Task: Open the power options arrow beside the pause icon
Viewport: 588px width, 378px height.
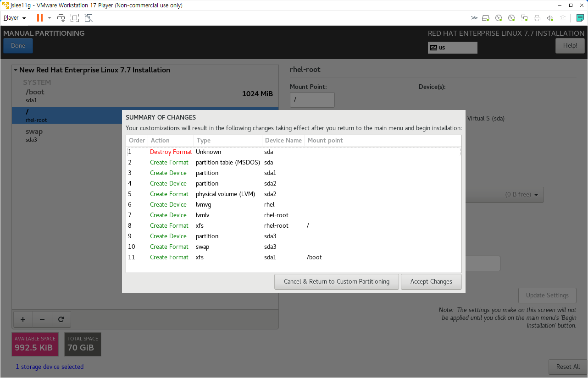Action: pyautogui.click(x=50, y=18)
